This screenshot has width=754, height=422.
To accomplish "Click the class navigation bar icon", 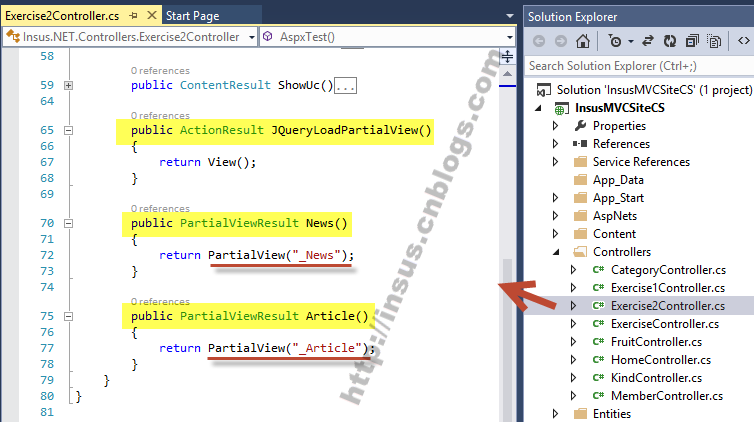I will (13, 37).
